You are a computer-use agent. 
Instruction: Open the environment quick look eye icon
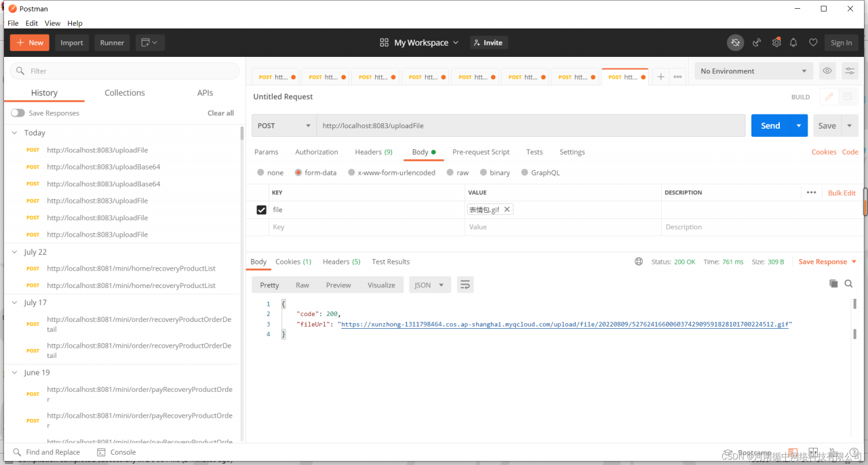tap(827, 71)
